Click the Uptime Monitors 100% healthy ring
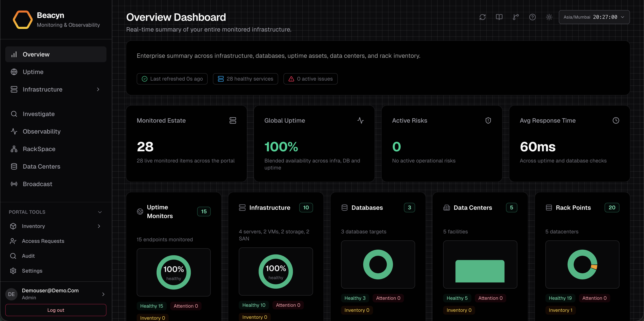The width and height of the screenshot is (644, 321). click(173, 272)
